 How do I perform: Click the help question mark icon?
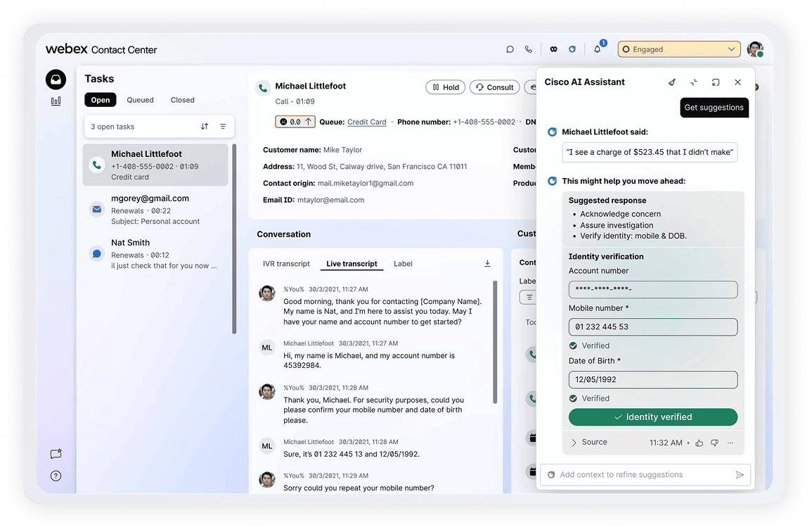click(x=56, y=476)
